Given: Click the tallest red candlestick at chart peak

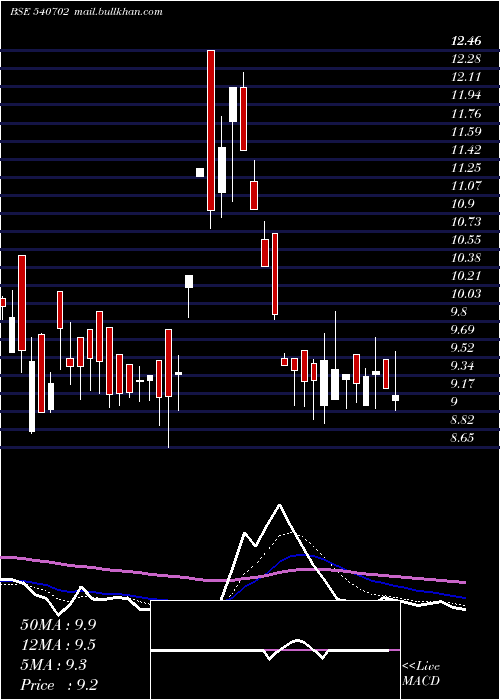Looking at the screenshot, I should (211, 130).
